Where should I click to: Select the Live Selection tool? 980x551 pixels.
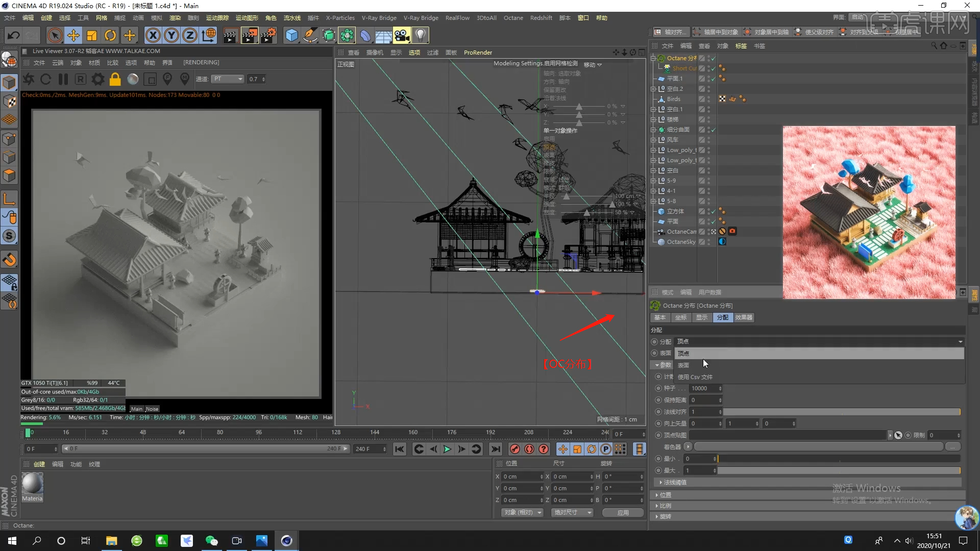click(55, 35)
